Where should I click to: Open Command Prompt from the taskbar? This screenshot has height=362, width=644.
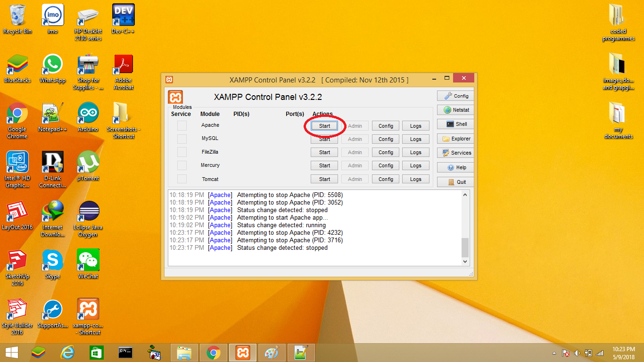[125, 353]
